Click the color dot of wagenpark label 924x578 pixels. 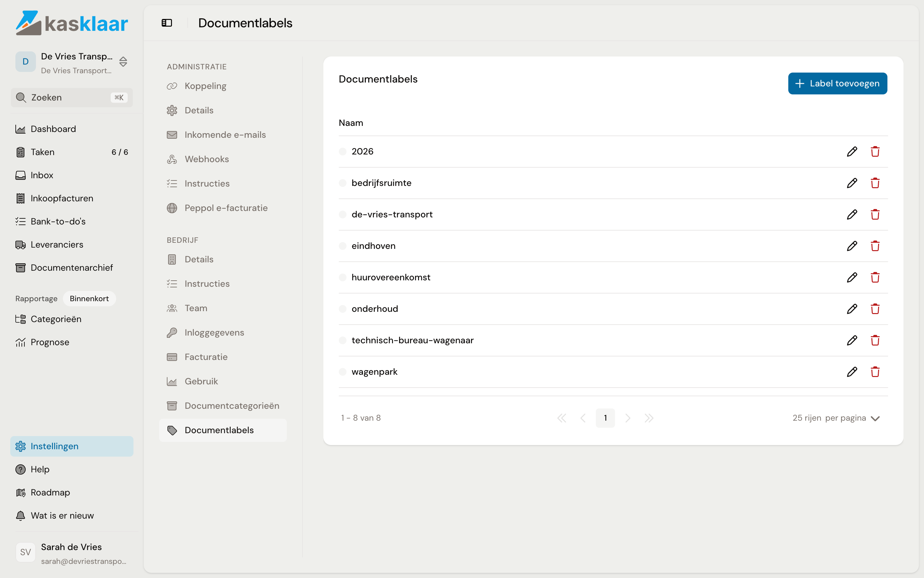tap(343, 372)
